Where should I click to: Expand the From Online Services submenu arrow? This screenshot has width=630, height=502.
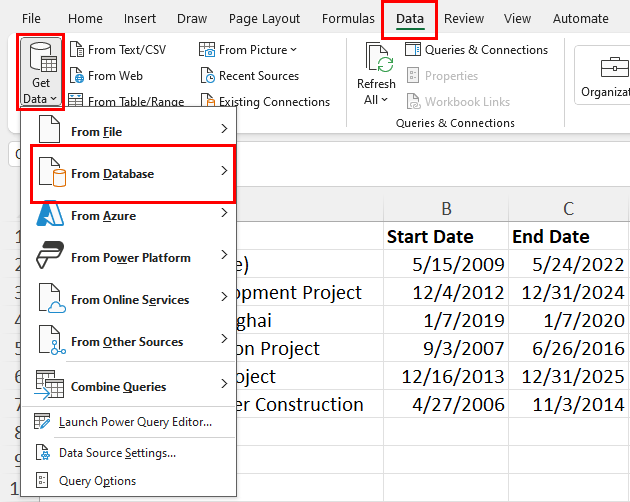coord(224,296)
